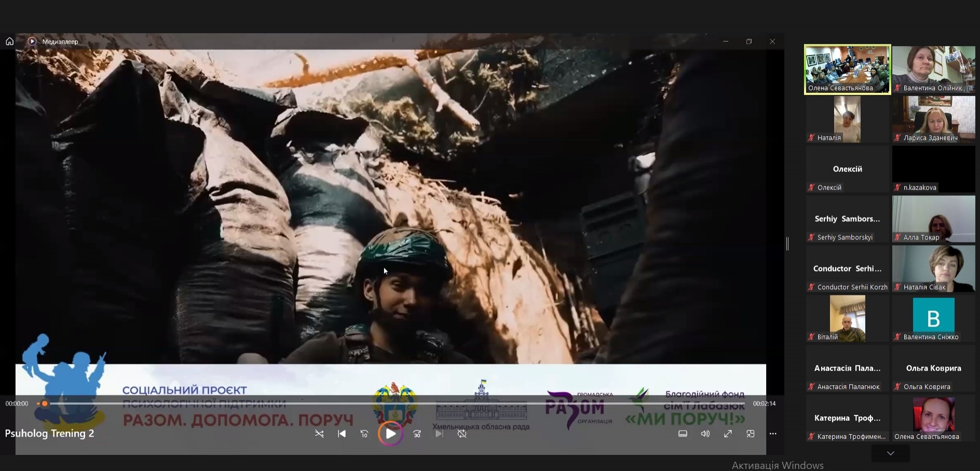Switch to mini player view

(750, 434)
